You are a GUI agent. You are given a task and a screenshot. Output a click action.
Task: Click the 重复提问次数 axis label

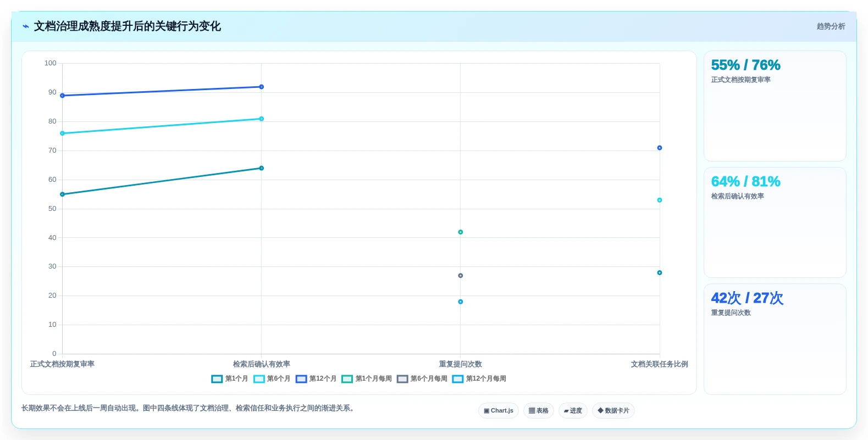[x=461, y=364]
